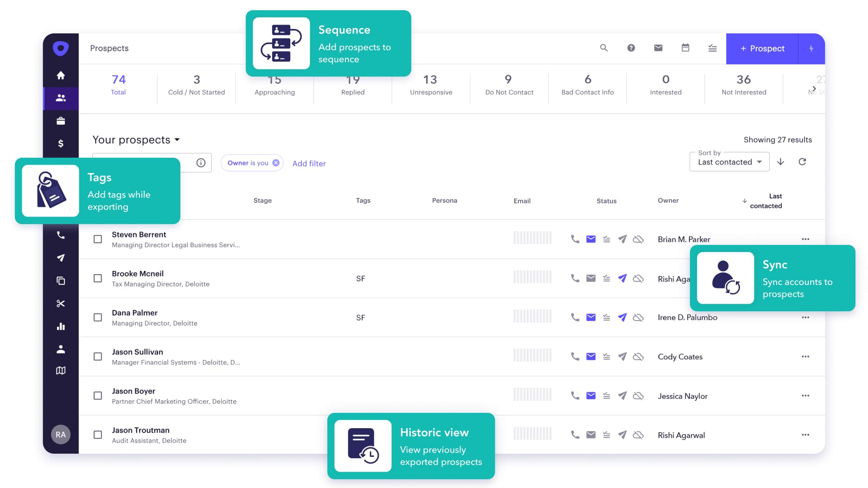The width and height of the screenshot is (868, 488).
Task: Click the scissors Snippets icon in sidebar
Action: point(61,304)
